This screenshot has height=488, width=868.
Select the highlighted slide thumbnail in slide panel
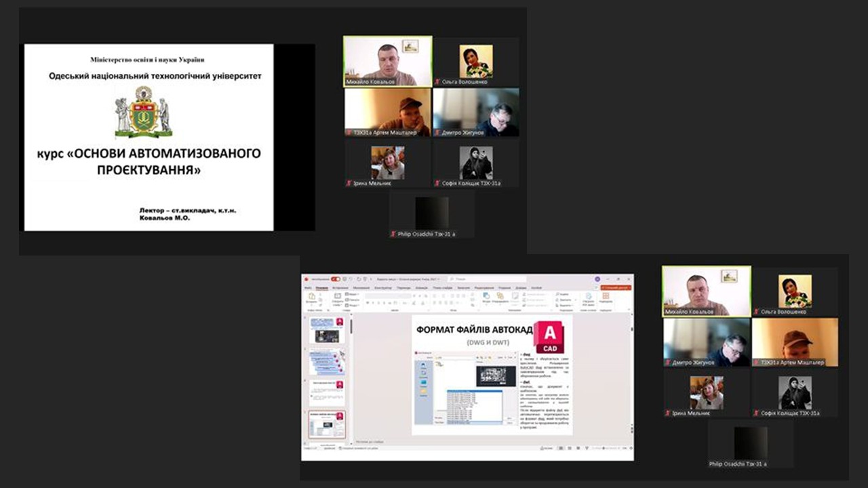327,425
